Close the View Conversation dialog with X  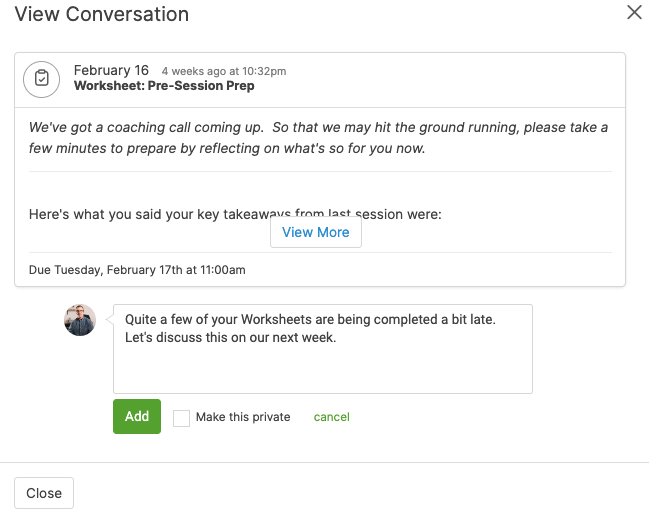pos(633,13)
